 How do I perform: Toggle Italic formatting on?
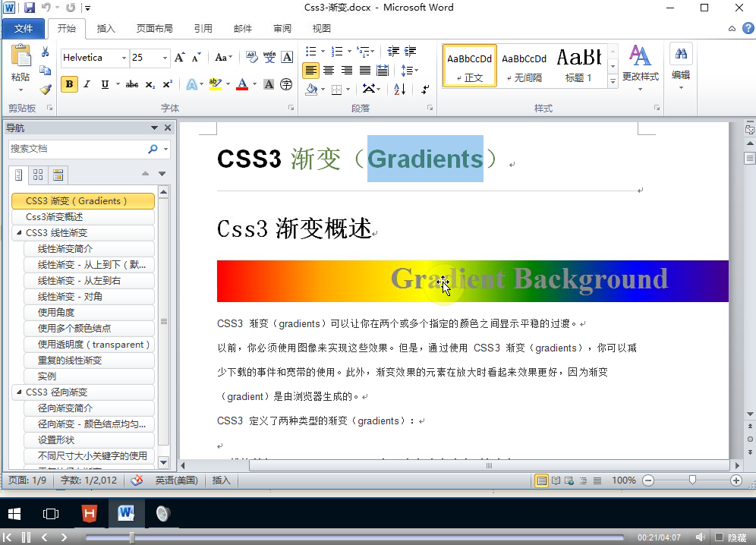[86, 85]
